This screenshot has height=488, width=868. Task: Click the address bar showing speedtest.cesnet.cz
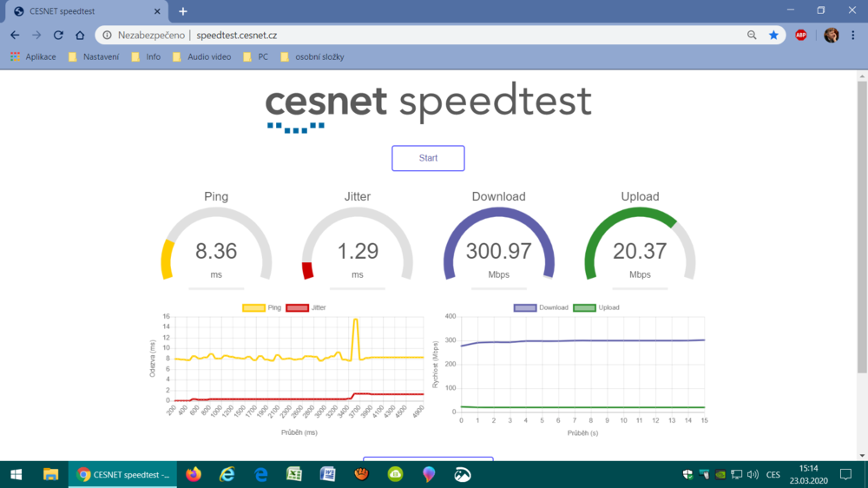tap(434, 36)
